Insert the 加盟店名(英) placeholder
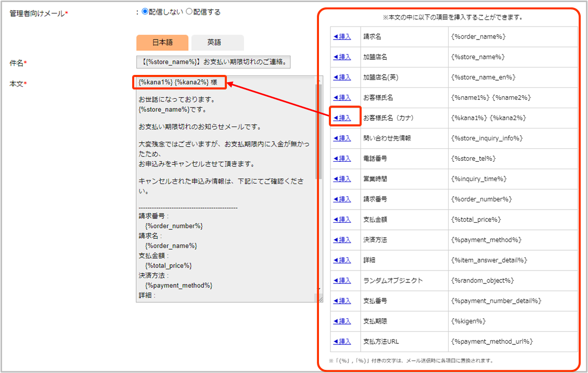 click(342, 78)
